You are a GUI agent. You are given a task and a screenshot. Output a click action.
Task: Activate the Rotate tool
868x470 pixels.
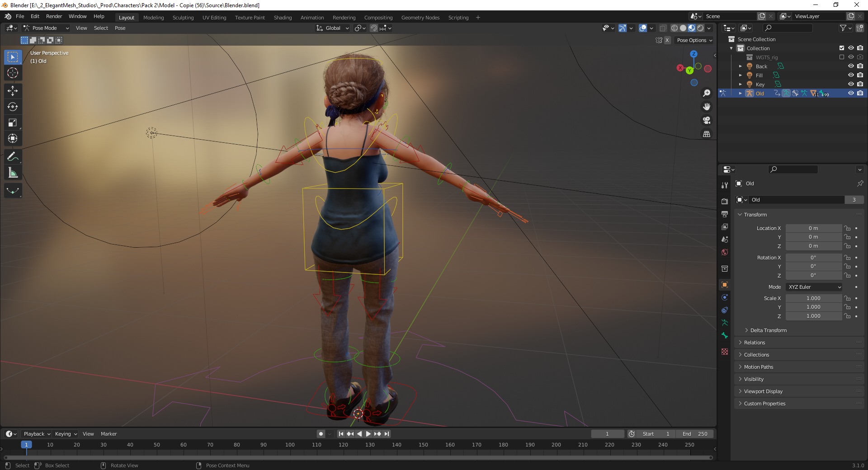coord(13,107)
